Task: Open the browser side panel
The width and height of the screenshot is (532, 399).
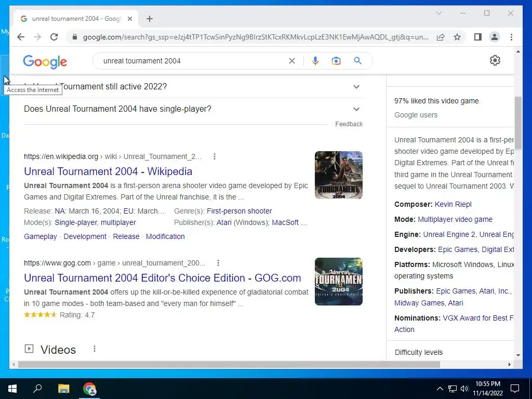Action: (x=478, y=37)
